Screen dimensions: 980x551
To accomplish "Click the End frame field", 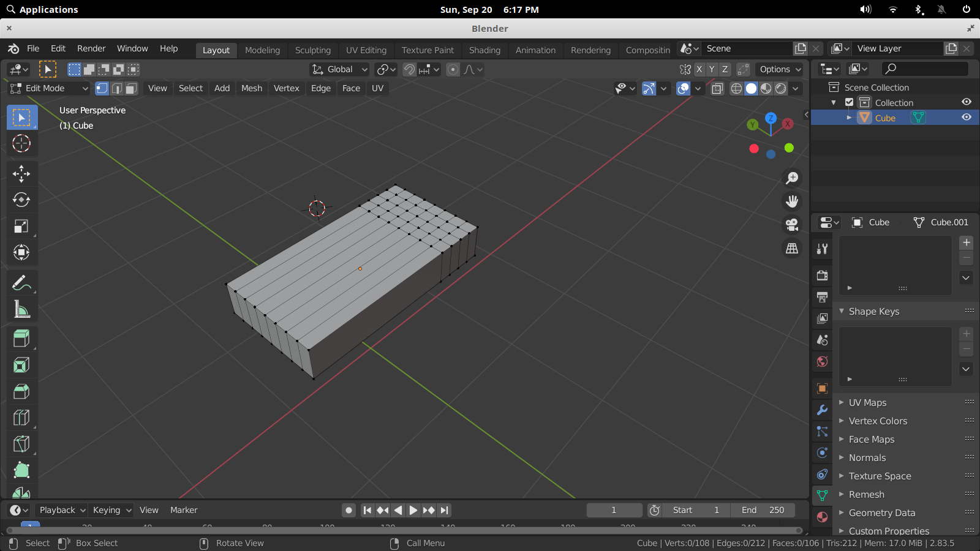I will [x=763, y=510].
